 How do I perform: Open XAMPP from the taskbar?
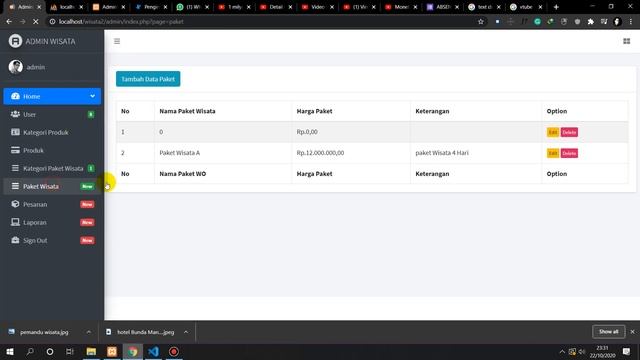point(112,351)
